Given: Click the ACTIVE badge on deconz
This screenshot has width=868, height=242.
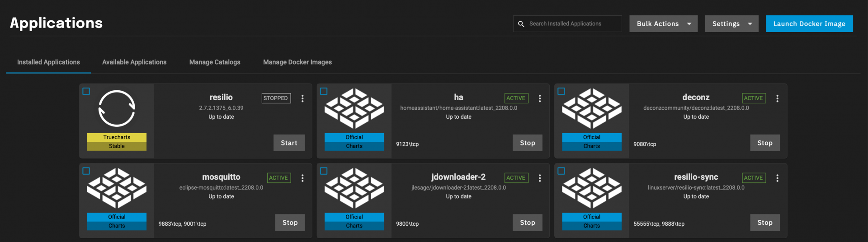Looking at the screenshot, I should [x=754, y=98].
